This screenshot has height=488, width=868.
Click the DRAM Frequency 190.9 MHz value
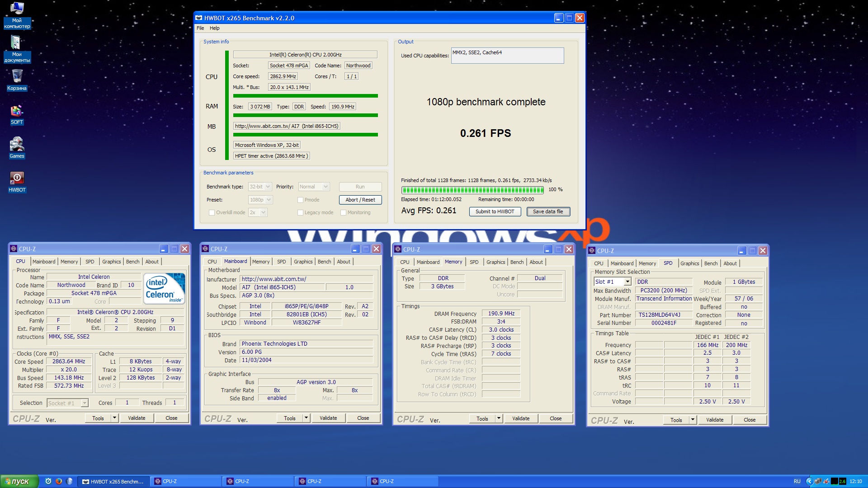pyautogui.click(x=501, y=314)
